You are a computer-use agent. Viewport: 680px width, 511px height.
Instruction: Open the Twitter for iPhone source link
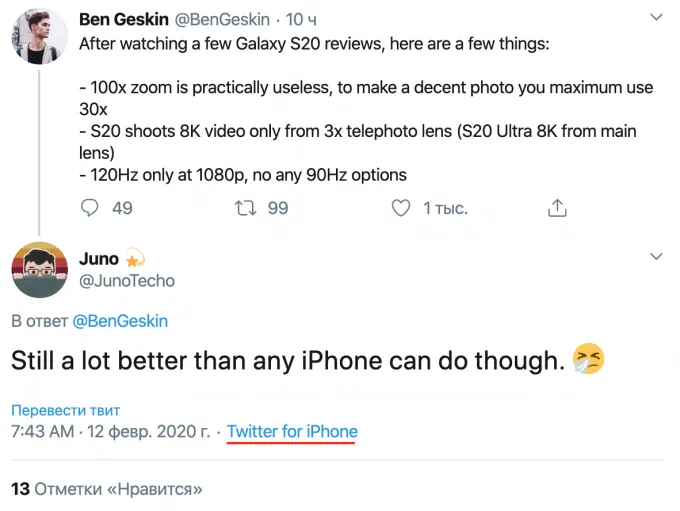[x=292, y=432]
